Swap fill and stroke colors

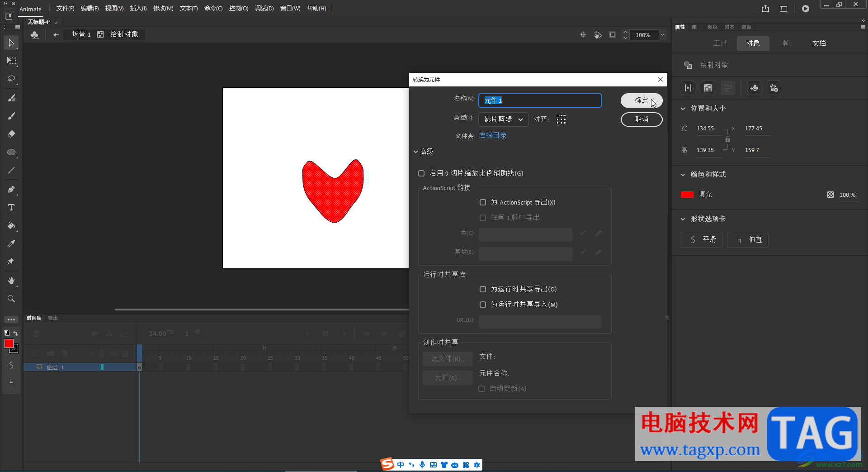click(x=15, y=333)
